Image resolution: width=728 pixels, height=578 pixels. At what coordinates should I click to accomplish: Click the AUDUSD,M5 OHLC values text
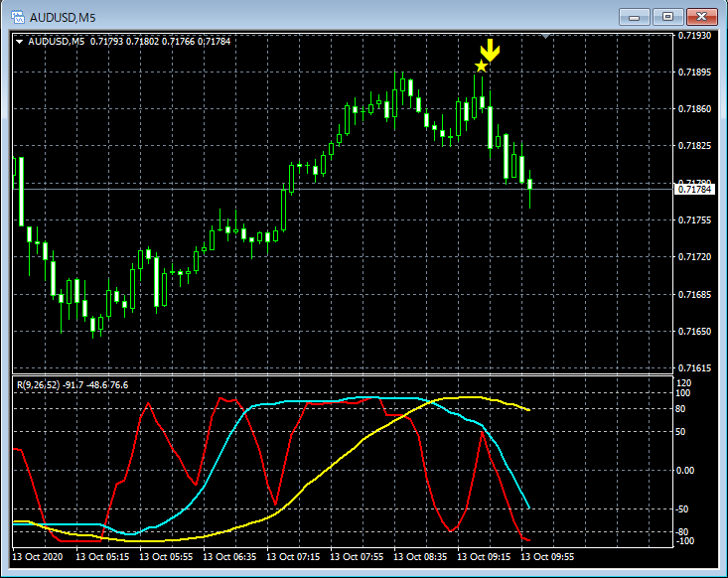(x=160, y=42)
